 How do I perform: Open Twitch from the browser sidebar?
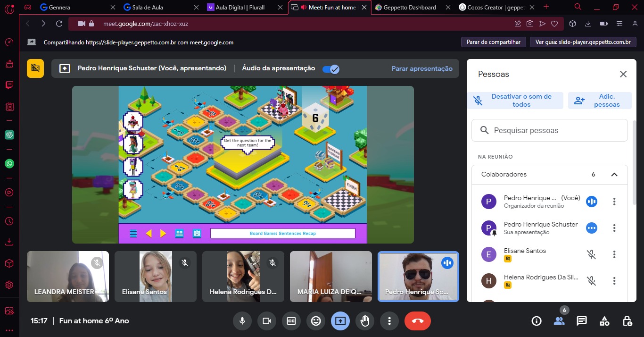[x=9, y=85]
